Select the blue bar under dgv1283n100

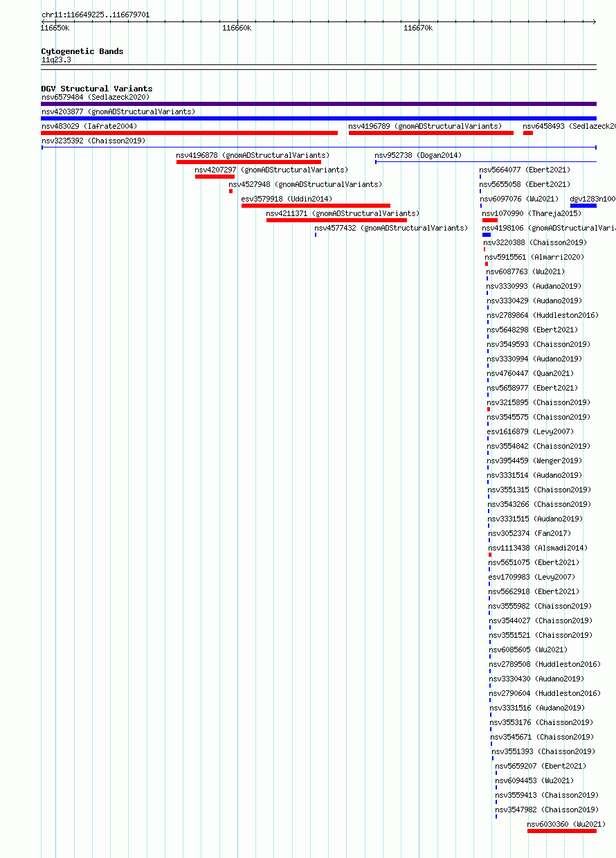pyautogui.click(x=583, y=206)
